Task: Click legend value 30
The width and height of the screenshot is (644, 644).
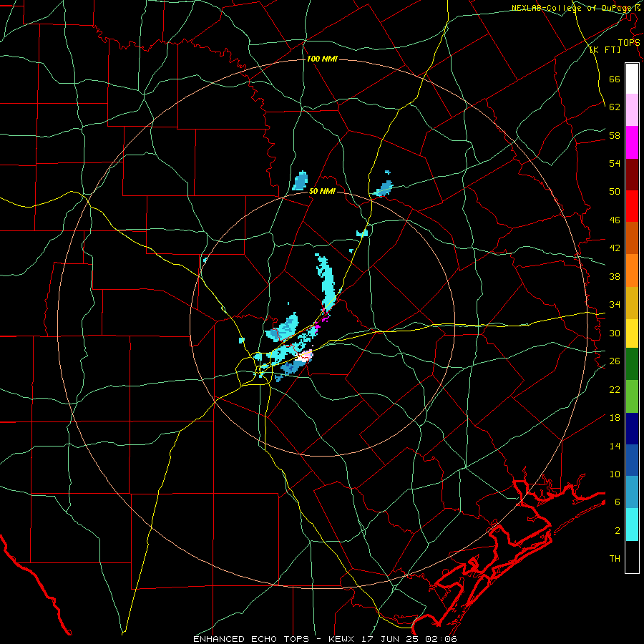Action: coord(615,333)
